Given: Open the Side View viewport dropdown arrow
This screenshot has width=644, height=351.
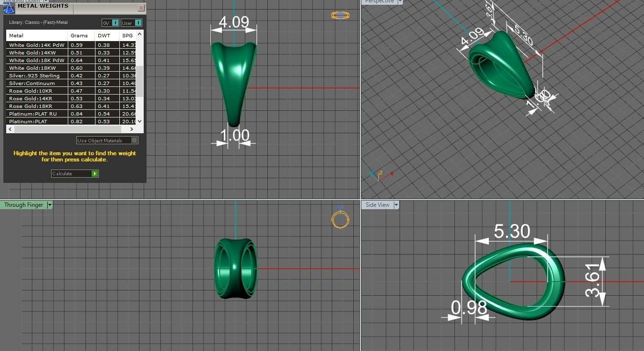Looking at the screenshot, I should 396,205.
